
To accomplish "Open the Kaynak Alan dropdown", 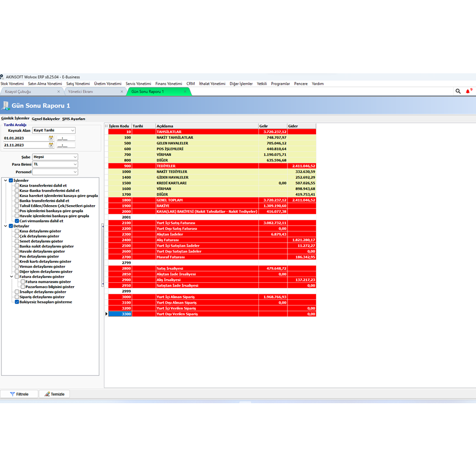I will pyautogui.click(x=53, y=130).
